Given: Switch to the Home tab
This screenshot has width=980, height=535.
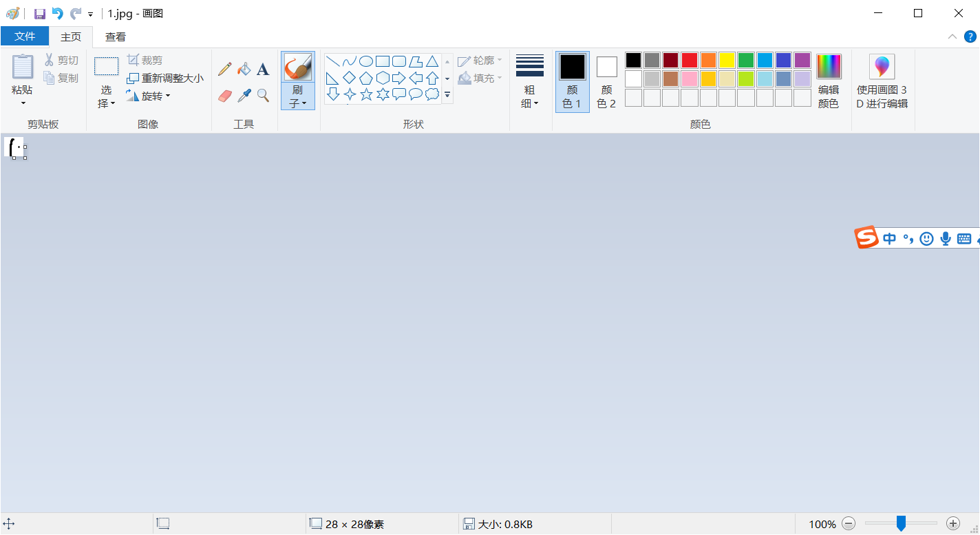Looking at the screenshot, I should [71, 36].
